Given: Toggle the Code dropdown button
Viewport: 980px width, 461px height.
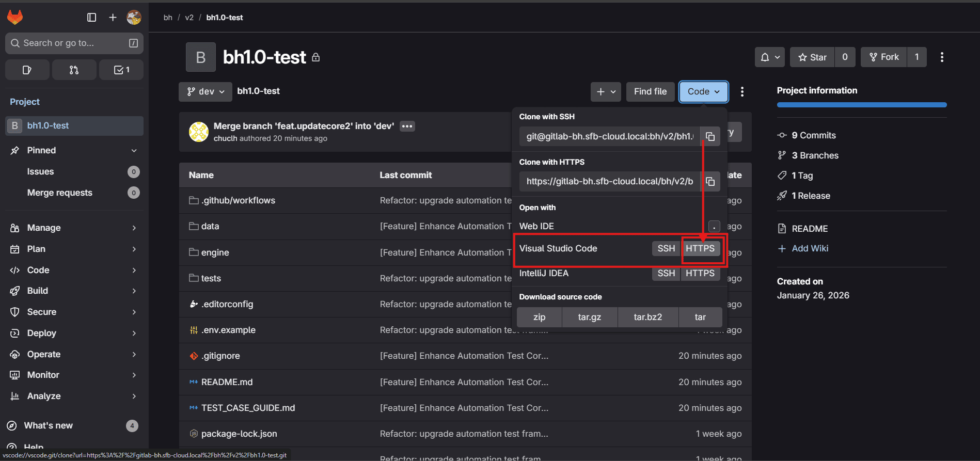Looking at the screenshot, I should pyautogui.click(x=703, y=91).
